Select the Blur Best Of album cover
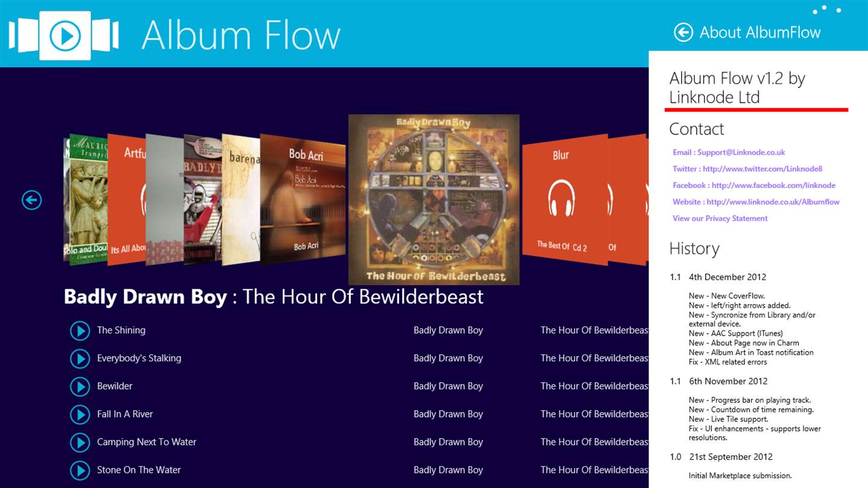The image size is (868, 488). tap(564, 199)
